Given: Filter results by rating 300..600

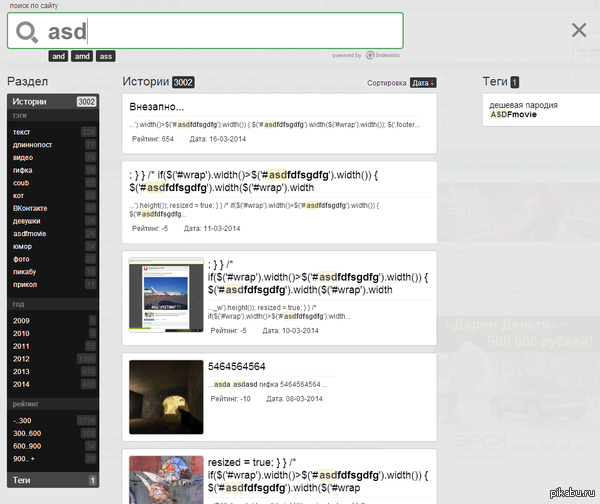Looking at the screenshot, I should (28, 432).
